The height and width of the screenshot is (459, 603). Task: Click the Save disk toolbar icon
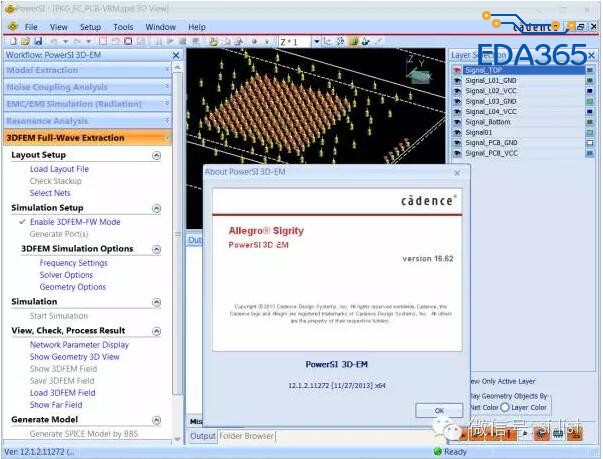coord(38,41)
